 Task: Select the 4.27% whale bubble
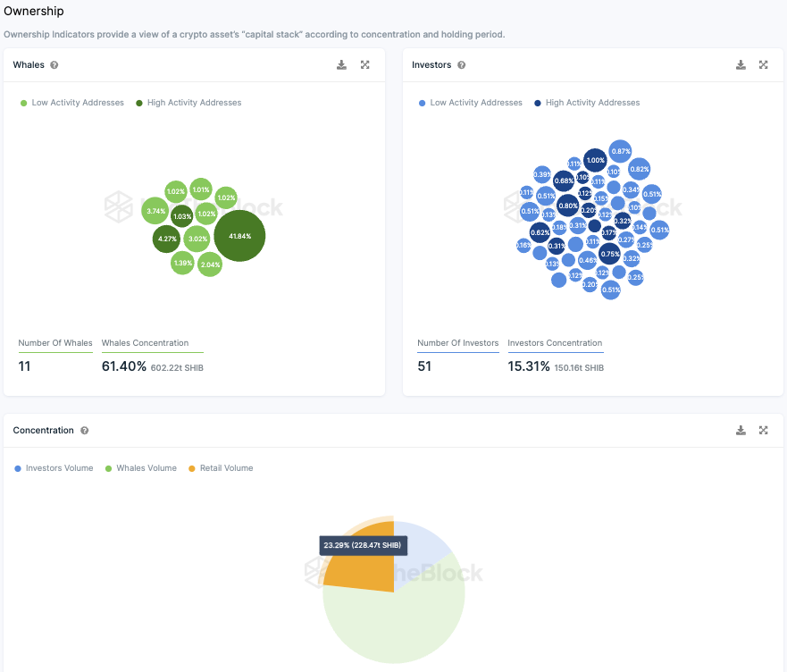(x=167, y=239)
